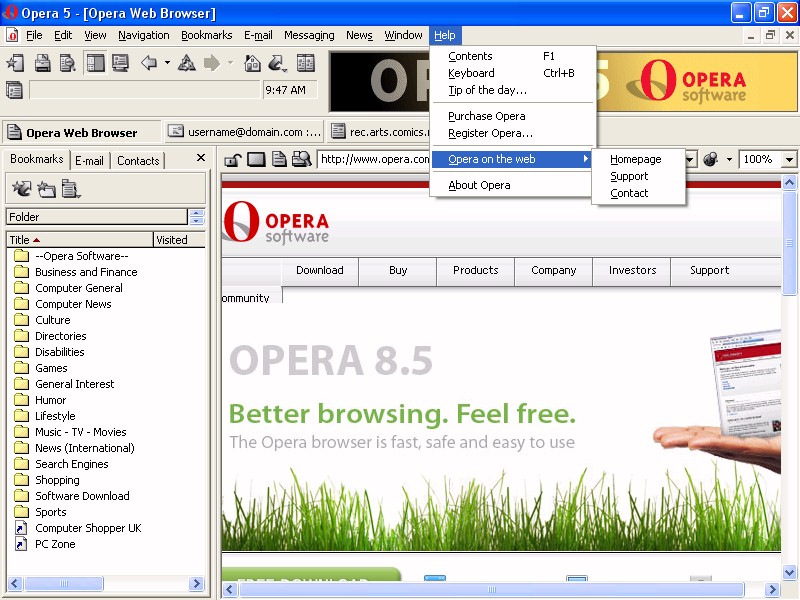
Task: Click the hotlist horizontal scrollbar right arrow
Action: point(196,583)
